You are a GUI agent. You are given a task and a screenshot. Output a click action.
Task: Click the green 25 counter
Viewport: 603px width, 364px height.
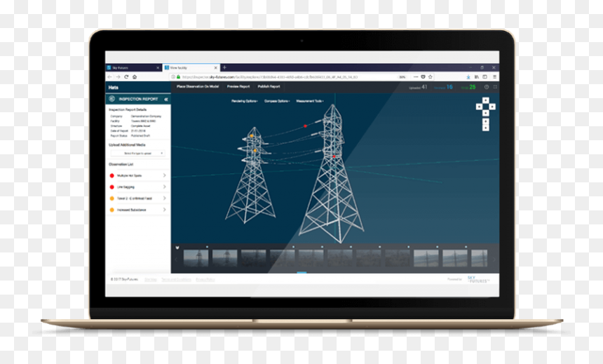[468, 88]
